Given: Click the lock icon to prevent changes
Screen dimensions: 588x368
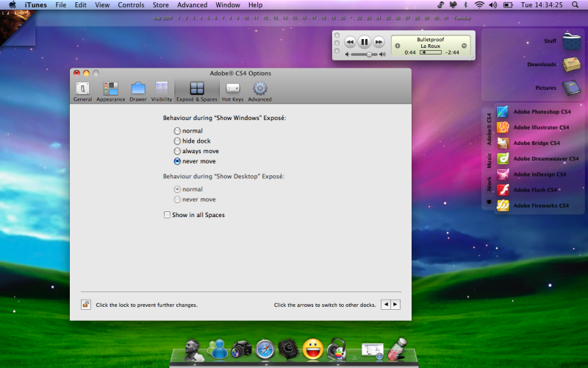Looking at the screenshot, I should tap(86, 305).
